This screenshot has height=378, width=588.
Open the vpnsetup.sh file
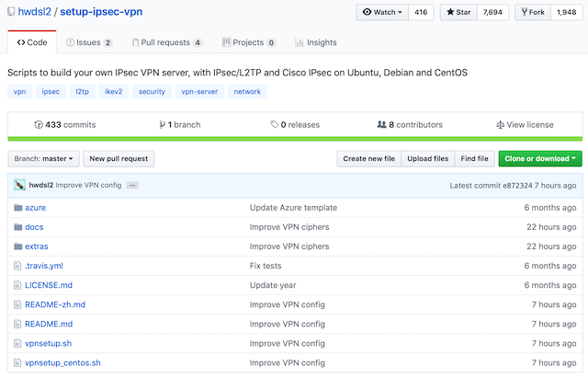tap(49, 343)
